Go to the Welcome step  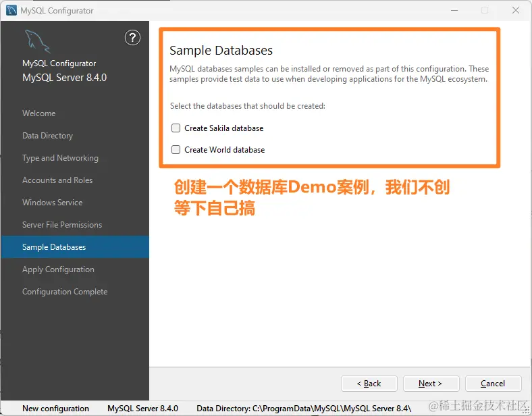point(39,113)
